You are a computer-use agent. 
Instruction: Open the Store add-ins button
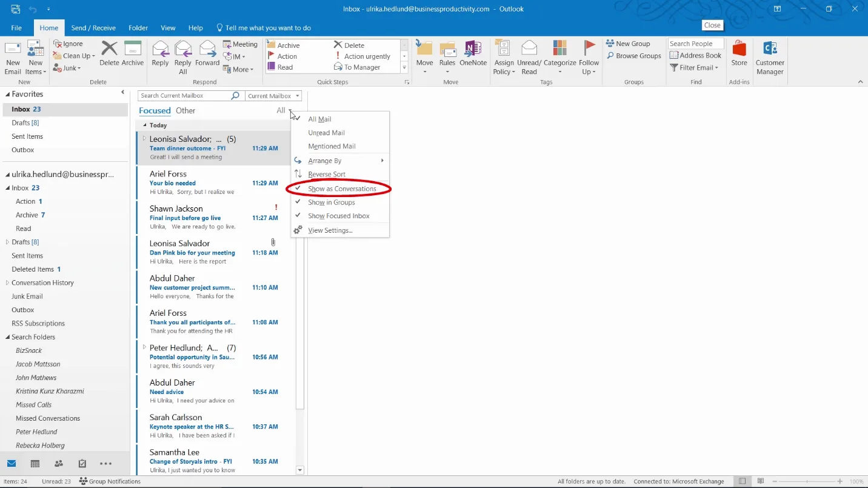pos(739,53)
